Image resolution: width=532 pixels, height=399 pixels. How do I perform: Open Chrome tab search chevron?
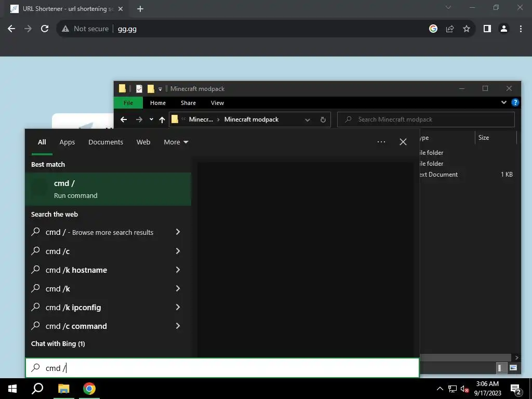448,7
